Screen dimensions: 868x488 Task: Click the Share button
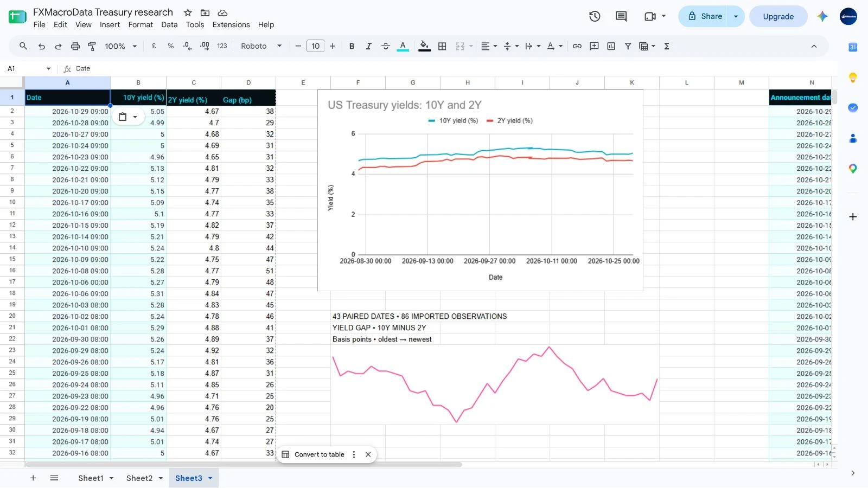pyautogui.click(x=704, y=16)
